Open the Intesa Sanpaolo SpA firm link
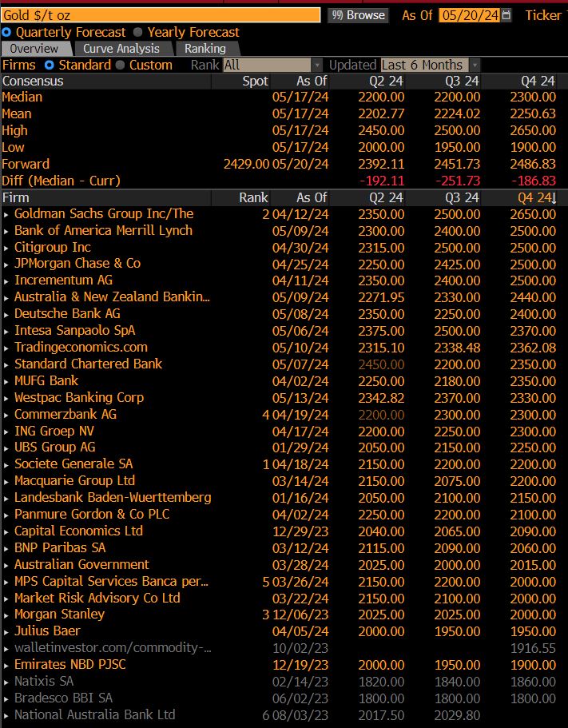The height and width of the screenshot is (728, 568). tap(75, 331)
